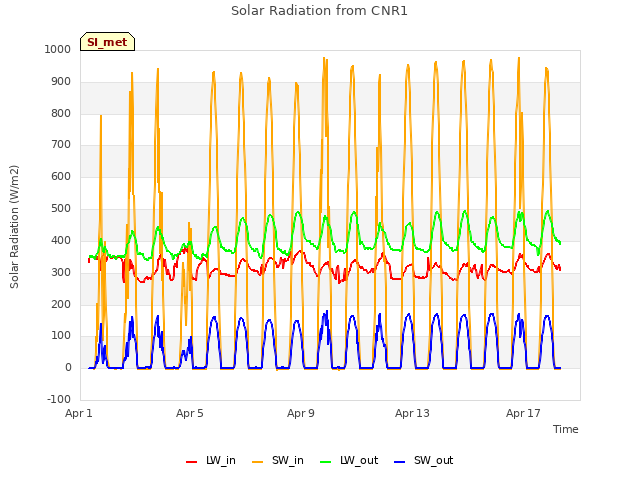Toggle the SW_in legend entry

pos(278,460)
